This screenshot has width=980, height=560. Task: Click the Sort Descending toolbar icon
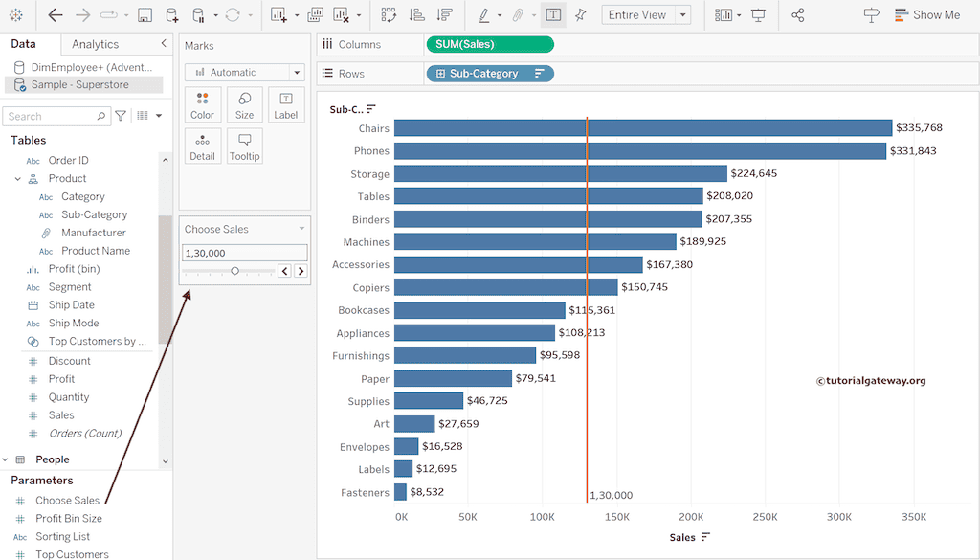click(x=444, y=15)
